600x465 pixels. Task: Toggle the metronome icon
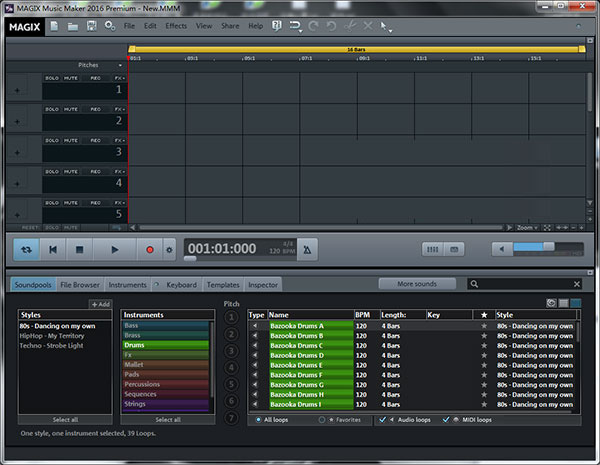pyautogui.click(x=307, y=250)
